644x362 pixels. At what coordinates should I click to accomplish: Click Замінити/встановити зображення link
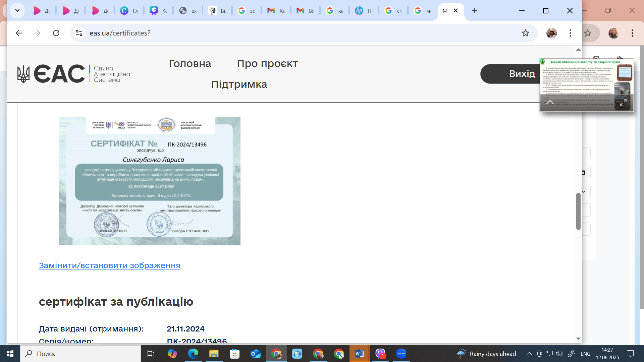click(109, 265)
